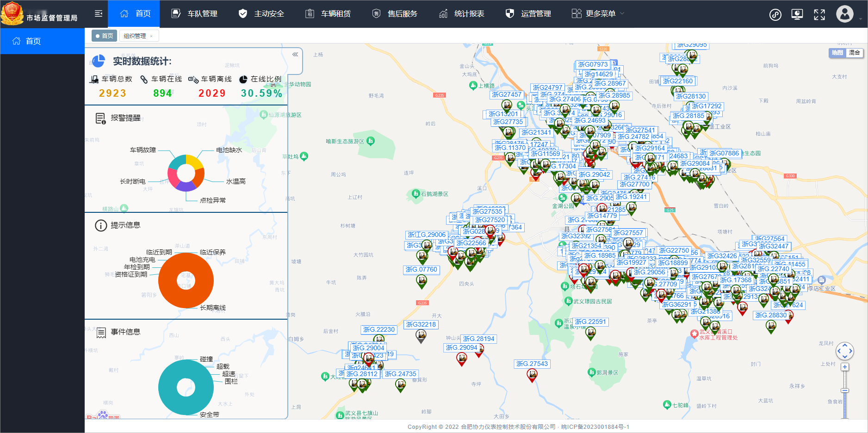Close the 组织管理 tab
The width and height of the screenshot is (868, 433).
(x=151, y=36)
